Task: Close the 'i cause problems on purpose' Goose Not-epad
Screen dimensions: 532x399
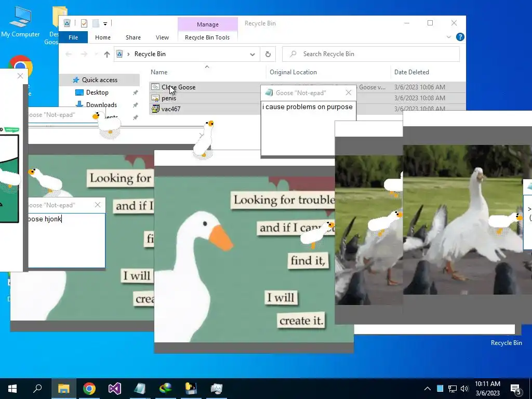Action: (x=349, y=92)
